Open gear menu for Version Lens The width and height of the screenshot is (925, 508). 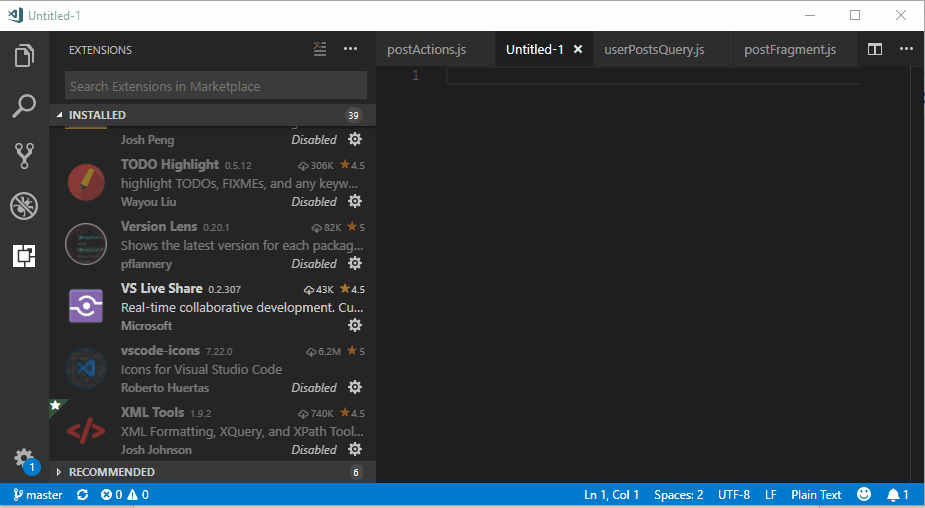(x=355, y=263)
